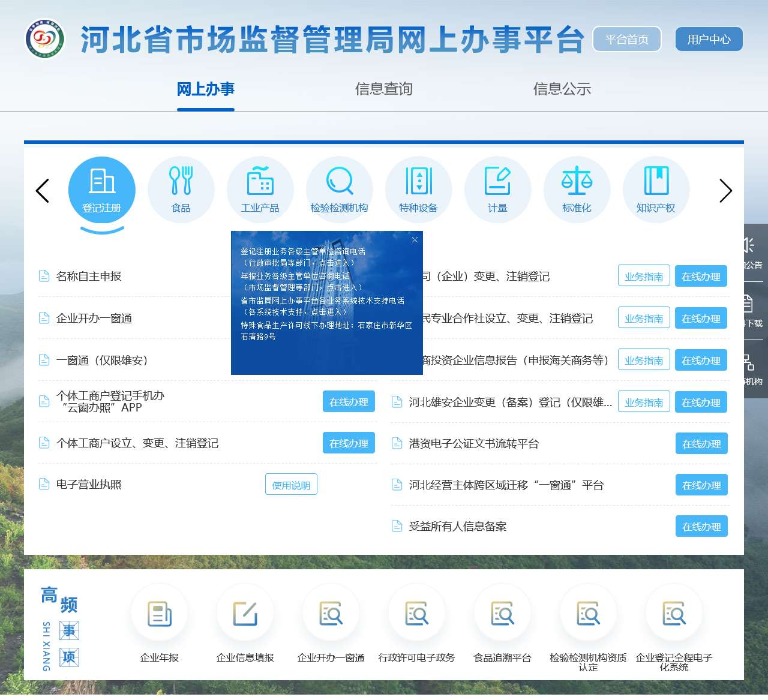
Task: Close the blue contact popup
Action: point(415,239)
